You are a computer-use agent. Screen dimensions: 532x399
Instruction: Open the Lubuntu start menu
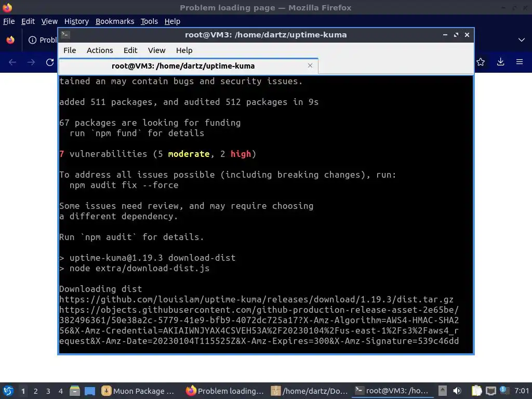click(x=8, y=391)
